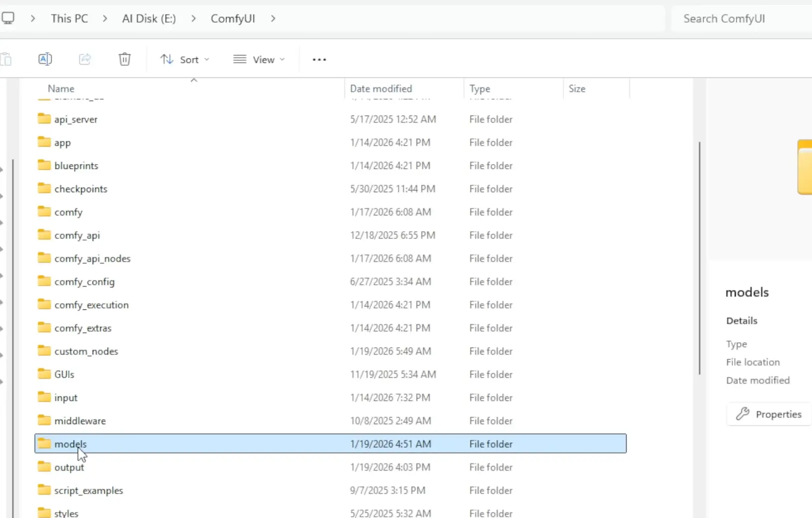
Task: Expand the ComfyUI breadcrumb chevron
Action: (x=273, y=18)
